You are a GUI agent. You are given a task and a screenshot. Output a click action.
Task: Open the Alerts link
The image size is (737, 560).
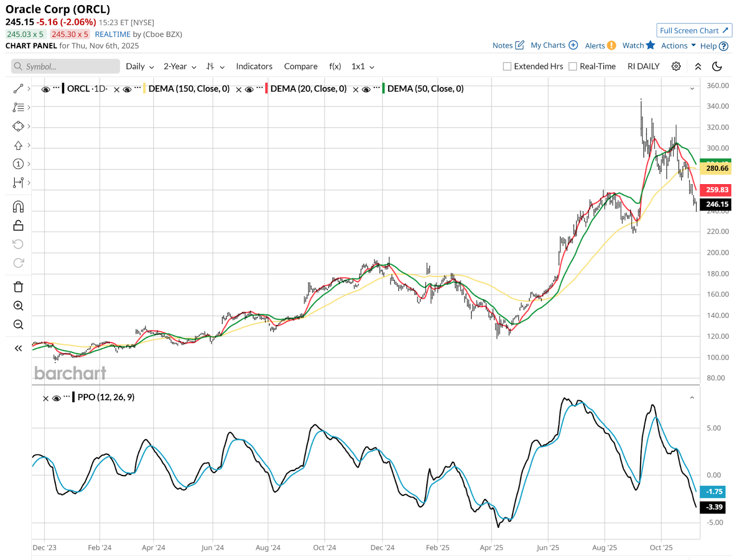coord(600,46)
